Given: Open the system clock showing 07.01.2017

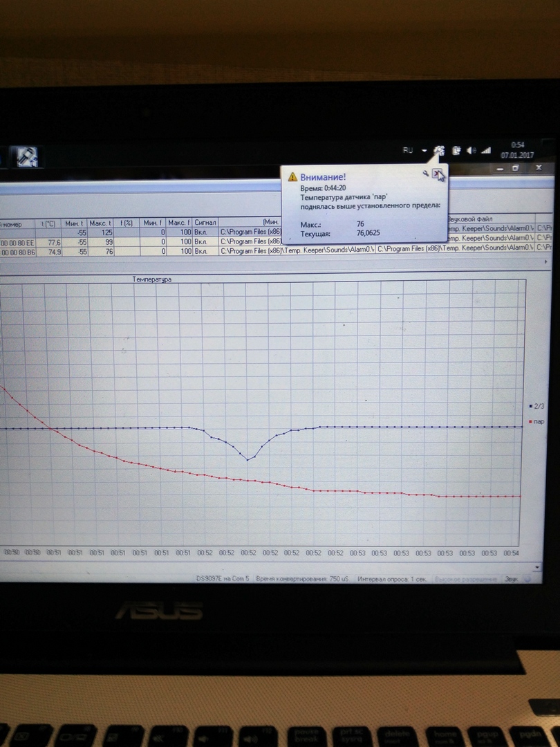Looking at the screenshot, I should click(517, 150).
